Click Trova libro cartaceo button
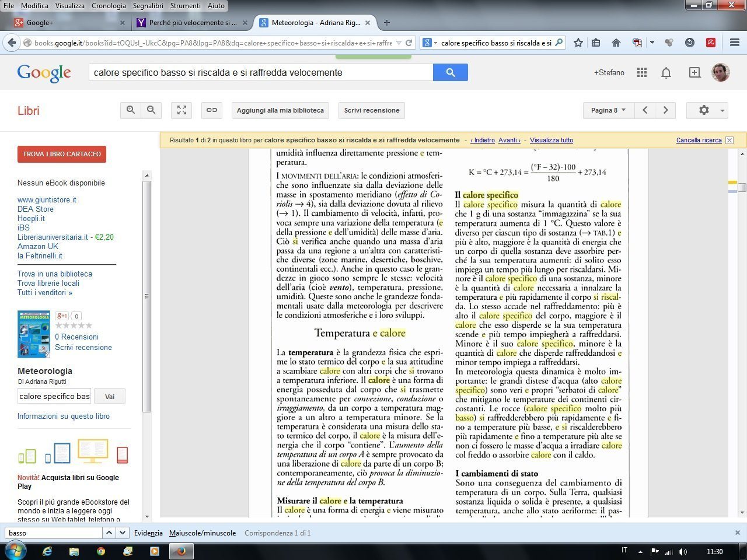The image size is (747, 560). click(x=62, y=154)
